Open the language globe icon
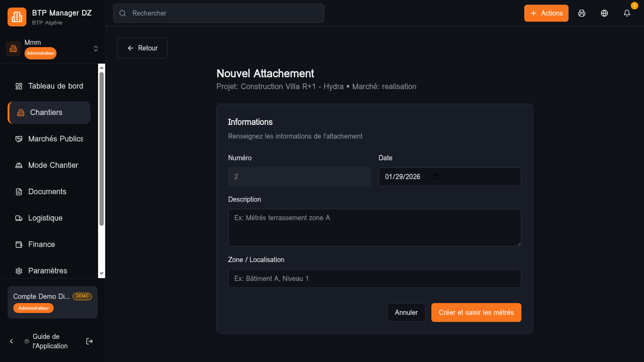644x362 pixels. (x=604, y=13)
